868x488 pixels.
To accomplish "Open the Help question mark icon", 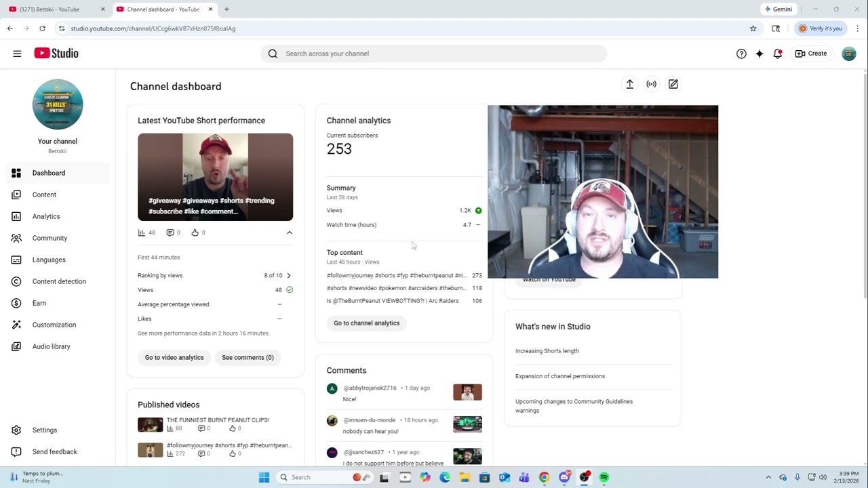I will pos(741,54).
